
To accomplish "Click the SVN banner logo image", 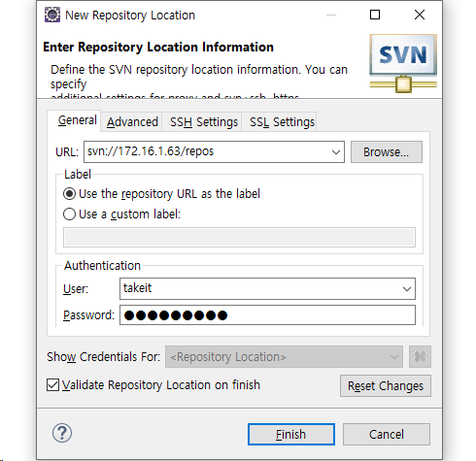I will (x=403, y=63).
